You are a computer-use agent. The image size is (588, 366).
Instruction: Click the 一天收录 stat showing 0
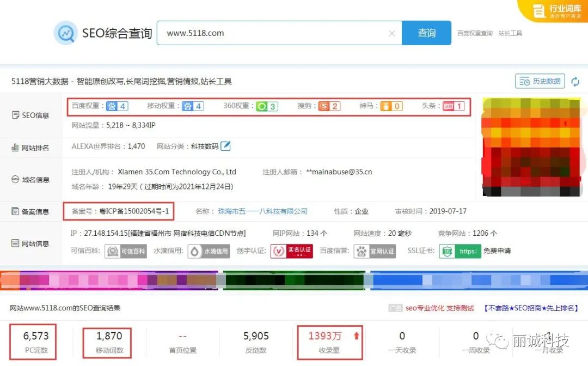[x=402, y=342]
